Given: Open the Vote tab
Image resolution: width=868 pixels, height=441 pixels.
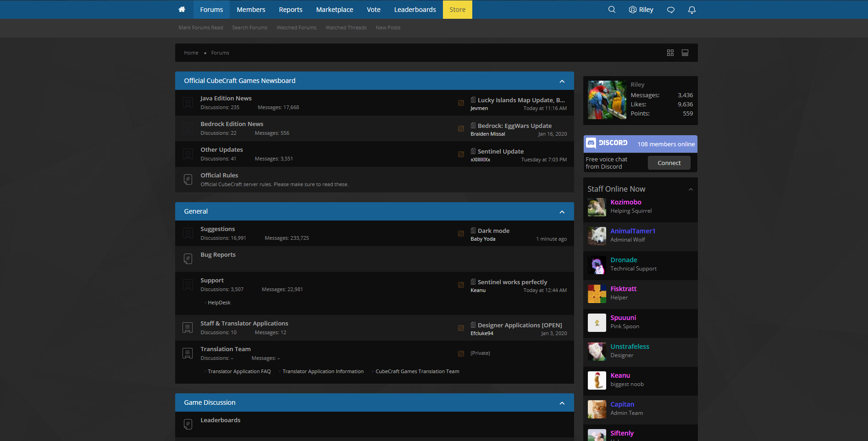Looking at the screenshot, I should pos(374,10).
